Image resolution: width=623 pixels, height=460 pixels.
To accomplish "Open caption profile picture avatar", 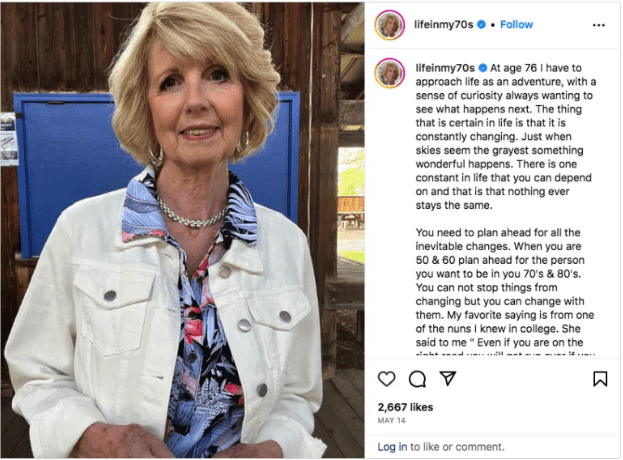I will (x=389, y=73).
